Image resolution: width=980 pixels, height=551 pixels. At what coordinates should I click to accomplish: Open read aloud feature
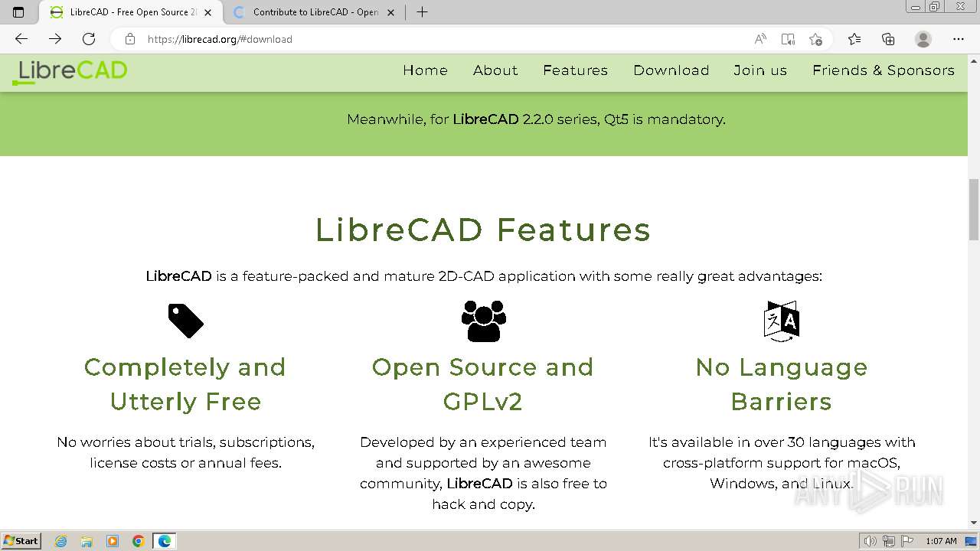[760, 39]
